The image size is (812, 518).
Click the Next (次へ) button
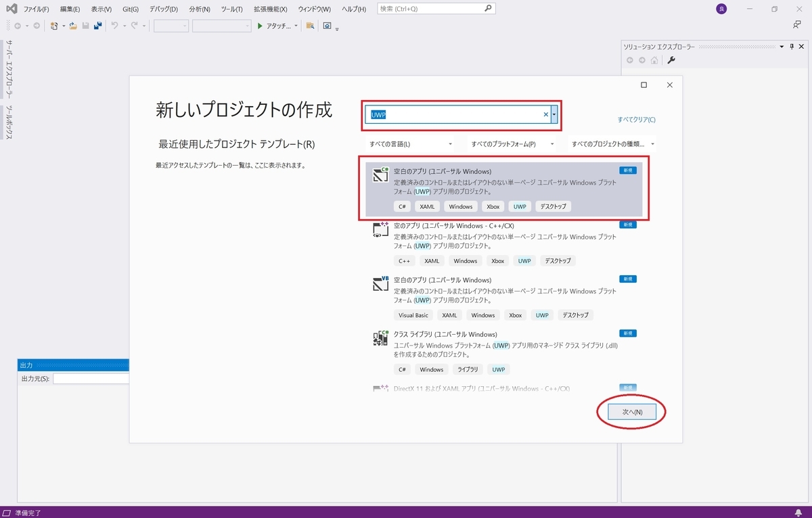pyautogui.click(x=632, y=412)
